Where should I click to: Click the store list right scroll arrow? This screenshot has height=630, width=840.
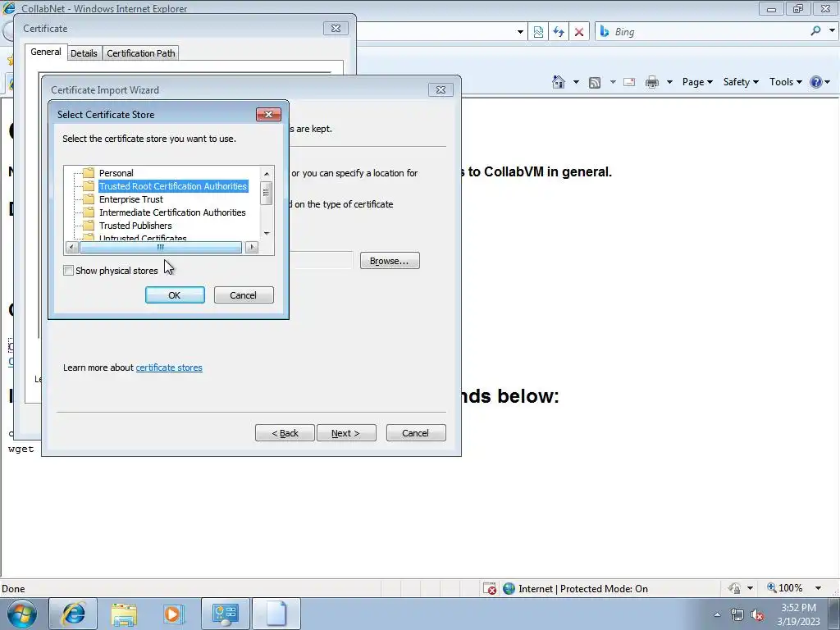click(252, 247)
